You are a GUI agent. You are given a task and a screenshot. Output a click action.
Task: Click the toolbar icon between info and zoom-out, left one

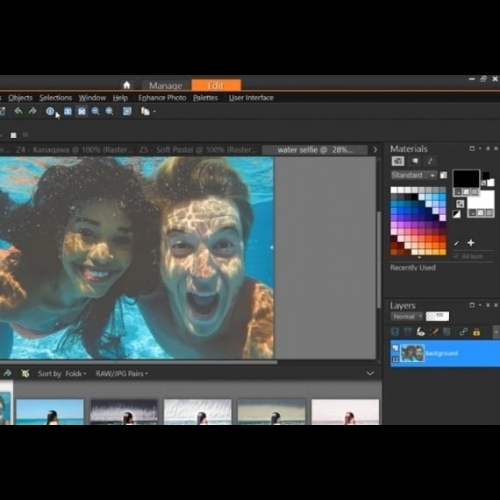[x=68, y=111]
